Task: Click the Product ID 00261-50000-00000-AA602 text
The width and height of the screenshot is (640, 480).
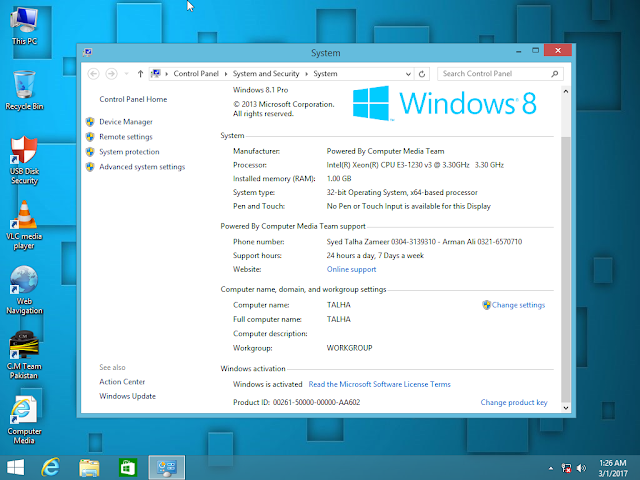Action: pos(297,402)
